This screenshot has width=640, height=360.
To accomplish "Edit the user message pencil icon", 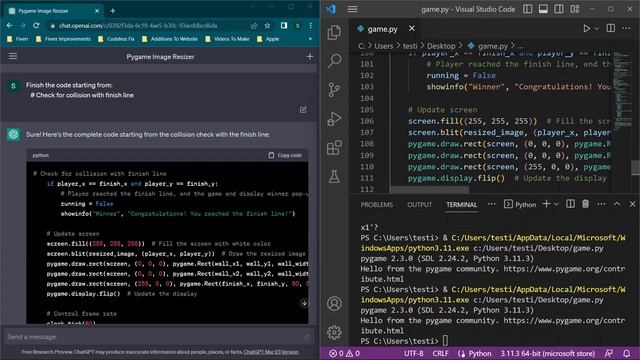I will [303, 109].
